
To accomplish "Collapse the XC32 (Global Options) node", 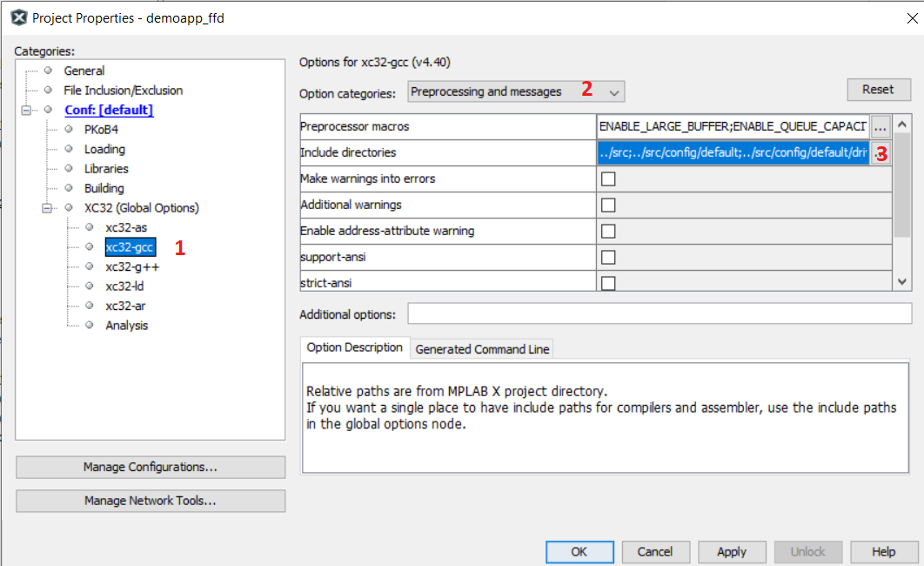I will point(47,208).
